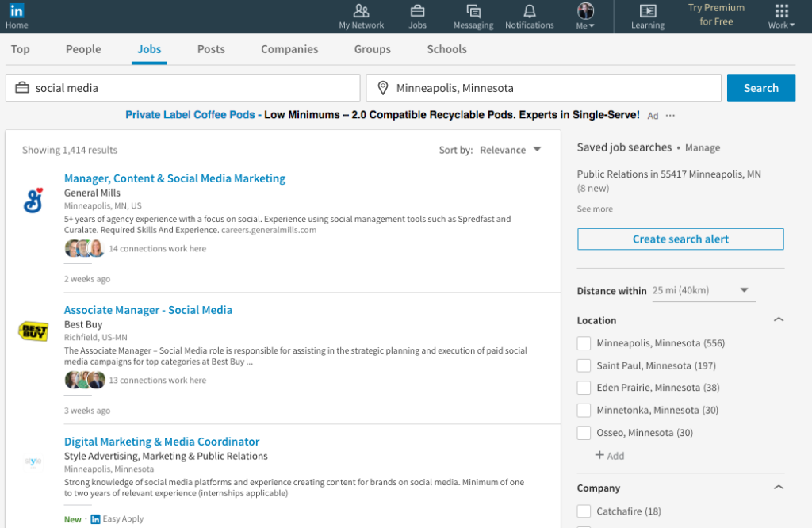This screenshot has width=812, height=528.
Task: Collapse the Location filter section
Action: click(779, 320)
